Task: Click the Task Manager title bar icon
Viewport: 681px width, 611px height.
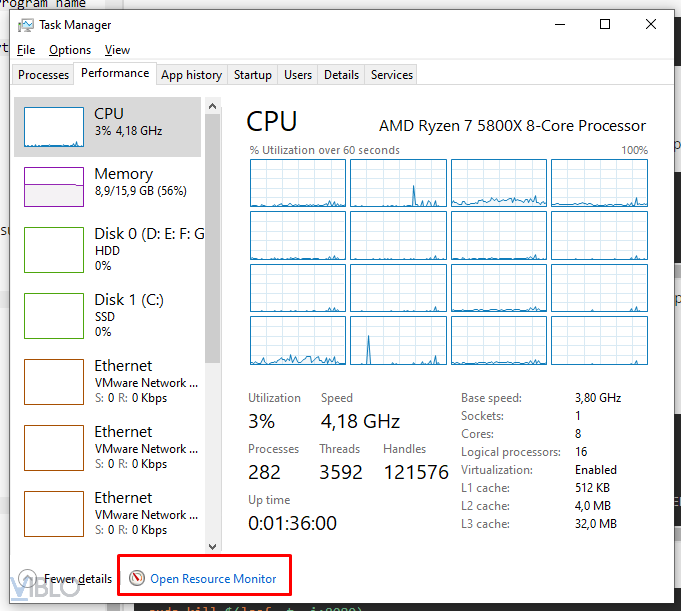Action: click(x=26, y=25)
